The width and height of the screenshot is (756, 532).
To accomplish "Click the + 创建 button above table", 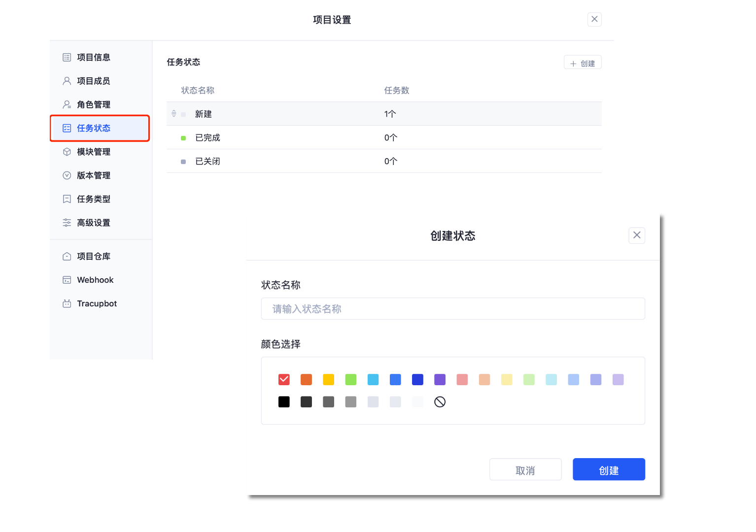I will click(583, 63).
